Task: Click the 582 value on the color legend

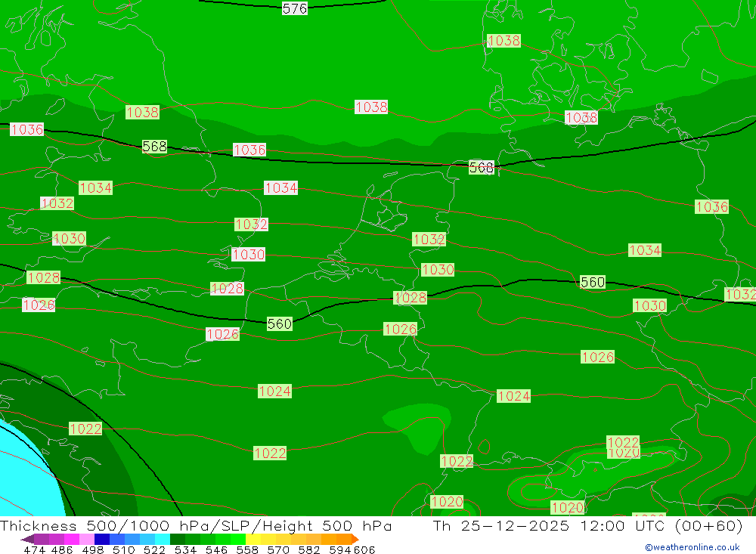Action: click(309, 549)
